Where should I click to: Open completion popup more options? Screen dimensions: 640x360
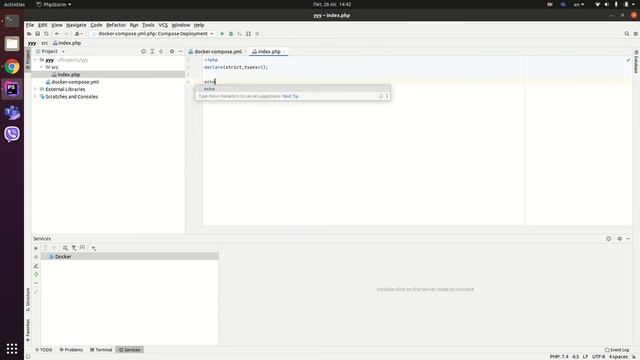tap(387, 96)
